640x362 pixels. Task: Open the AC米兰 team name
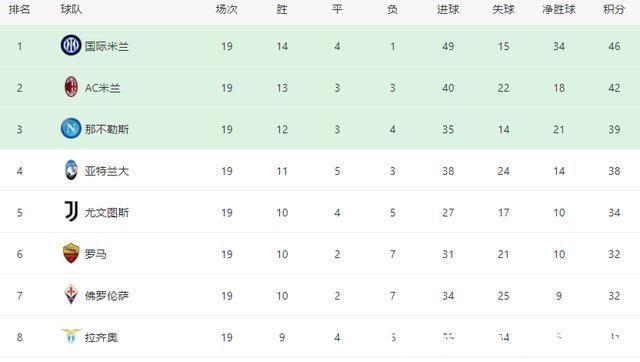102,88
